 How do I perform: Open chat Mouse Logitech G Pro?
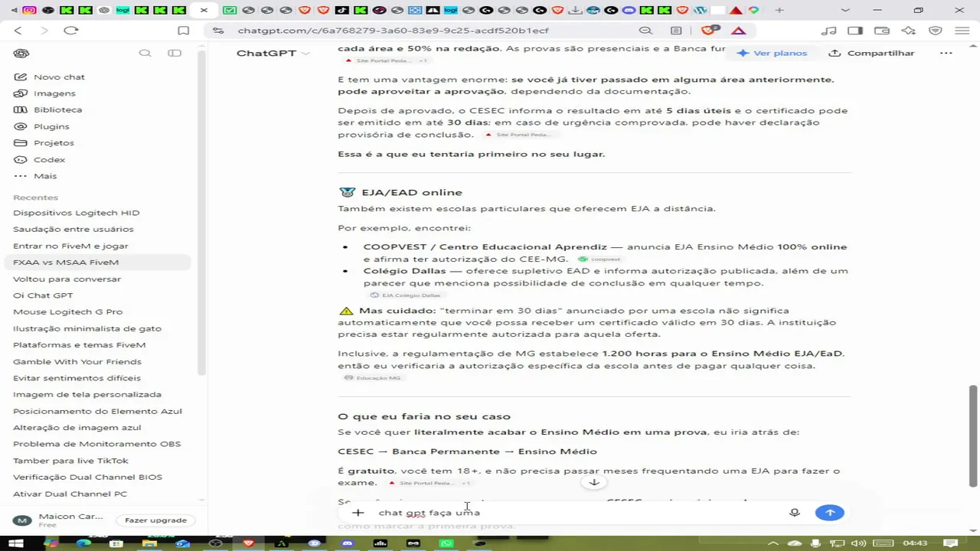point(67,312)
